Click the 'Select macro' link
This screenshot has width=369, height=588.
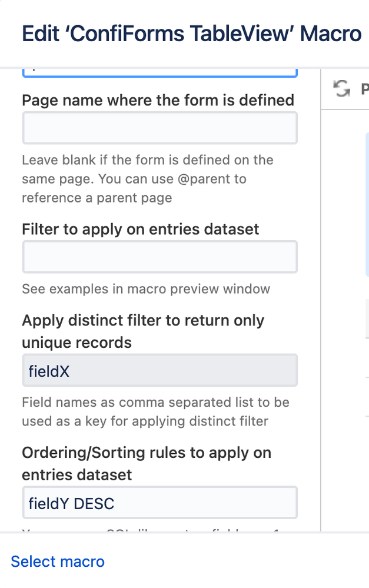point(58,562)
